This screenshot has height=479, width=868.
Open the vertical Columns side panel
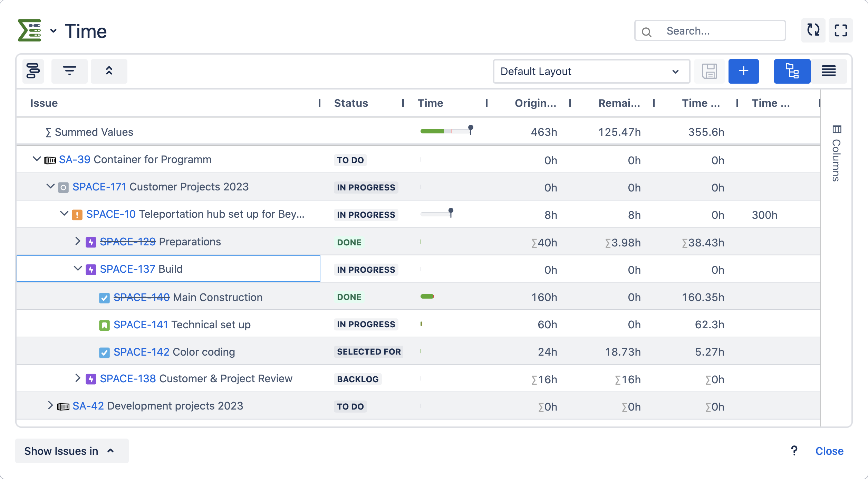836,154
